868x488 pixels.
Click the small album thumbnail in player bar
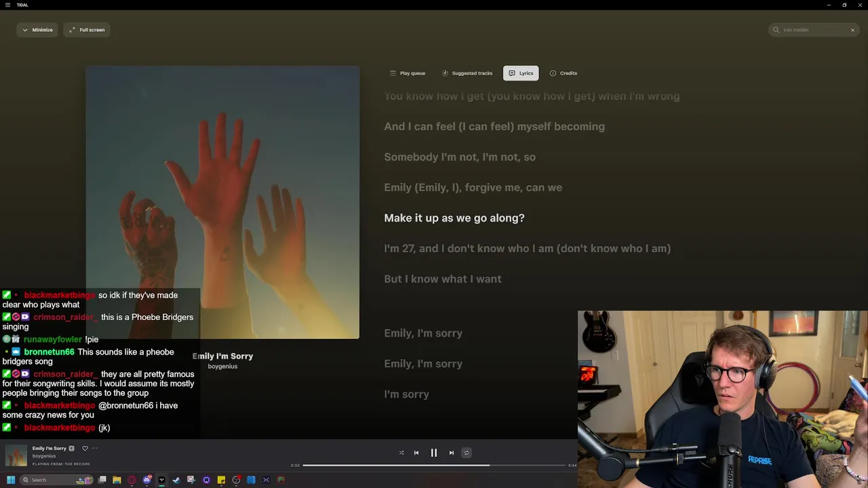16,455
